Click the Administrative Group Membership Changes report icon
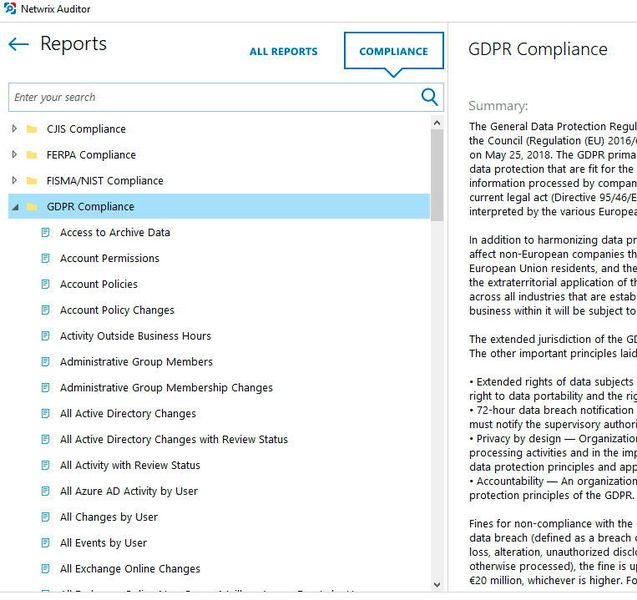Viewport: 637px width, 600px height. pyautogui.click(x=46, y=388)
